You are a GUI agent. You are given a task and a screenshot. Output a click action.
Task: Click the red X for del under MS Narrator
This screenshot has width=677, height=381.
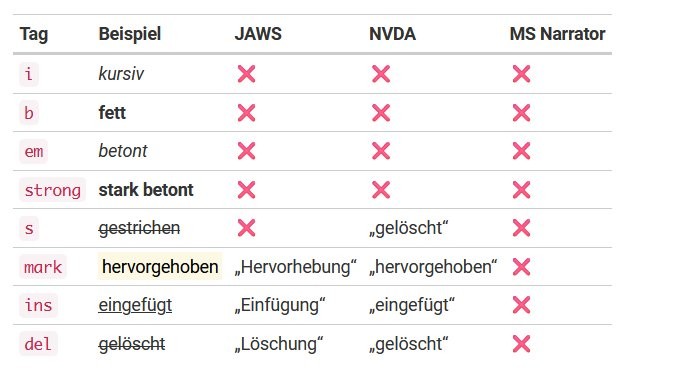521,344
